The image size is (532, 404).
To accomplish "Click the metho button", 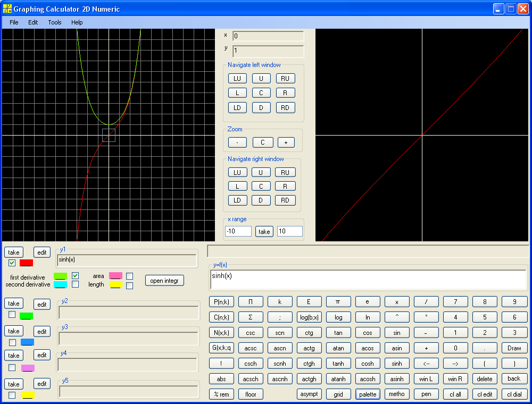I will pyautogui.click(x=397, y=394).
